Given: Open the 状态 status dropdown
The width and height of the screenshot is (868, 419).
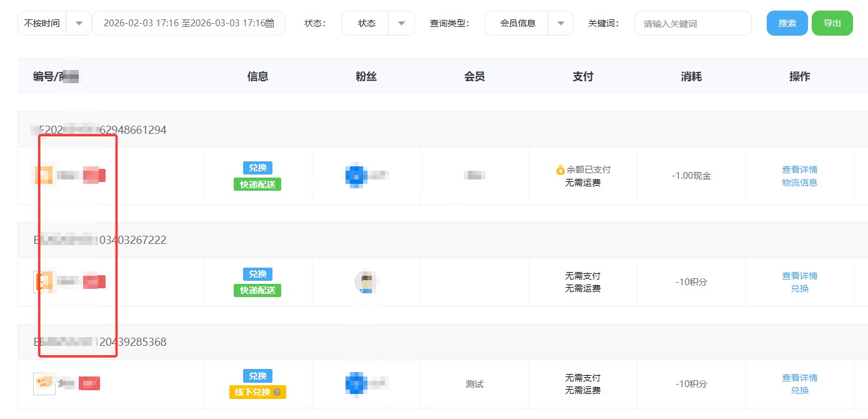Looking at the screenshot, I should click(x=377, y=23).
